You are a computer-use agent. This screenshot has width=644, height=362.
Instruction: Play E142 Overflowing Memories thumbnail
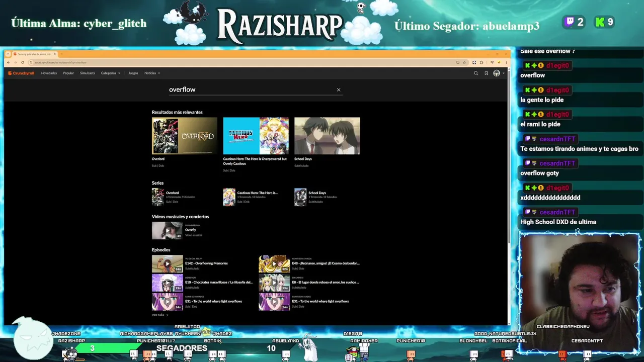[x=167, y=264]
